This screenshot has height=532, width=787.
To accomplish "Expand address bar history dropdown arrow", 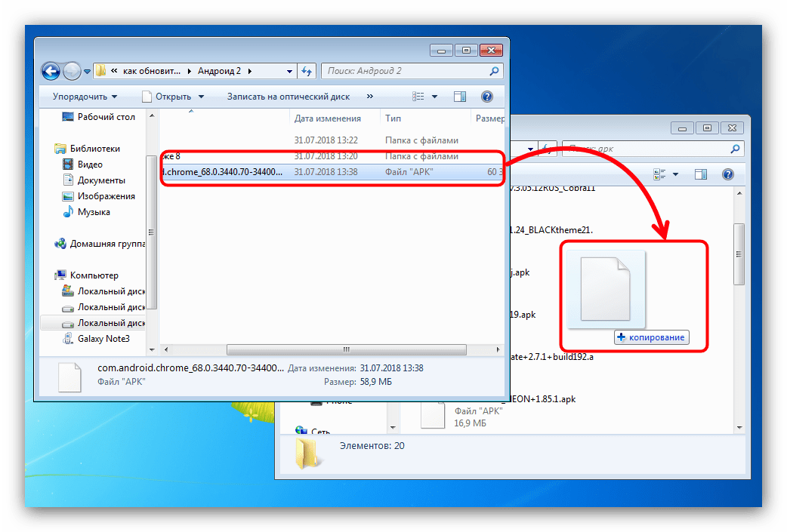I will click(289, 71).
